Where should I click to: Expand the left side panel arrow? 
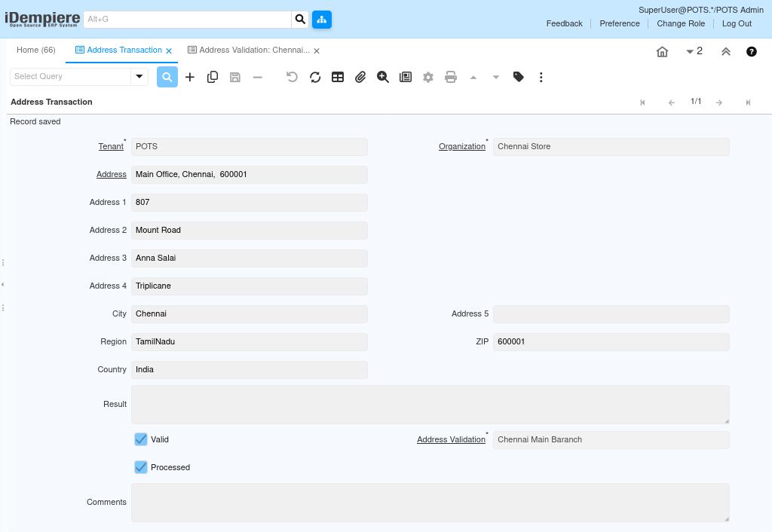(x=3, y=284)
